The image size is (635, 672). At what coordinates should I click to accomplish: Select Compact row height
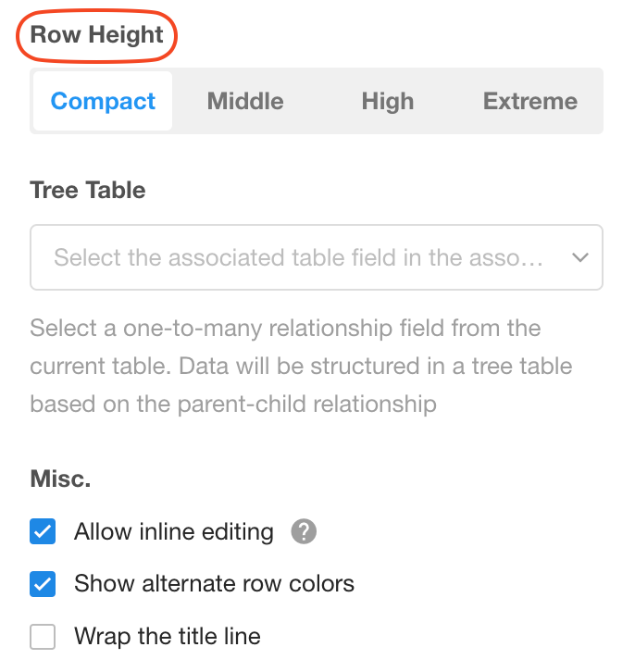[x=103, y=101]
